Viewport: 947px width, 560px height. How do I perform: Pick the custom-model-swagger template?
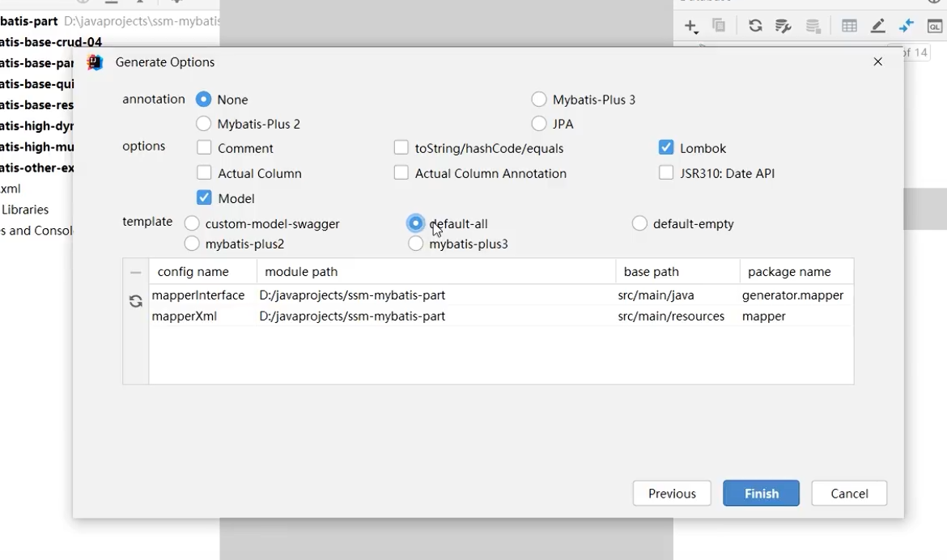click(x=192, y=223)
